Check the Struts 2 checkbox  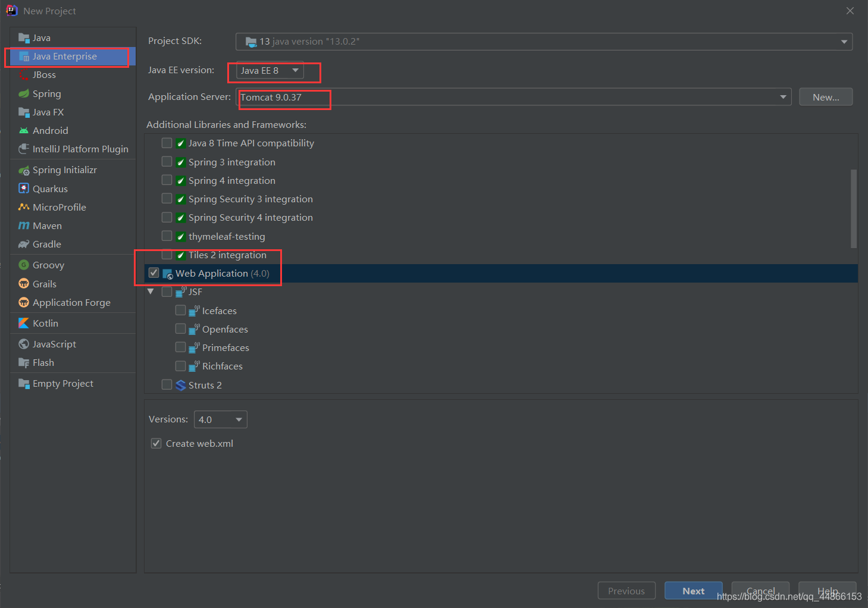pos(167,384)
